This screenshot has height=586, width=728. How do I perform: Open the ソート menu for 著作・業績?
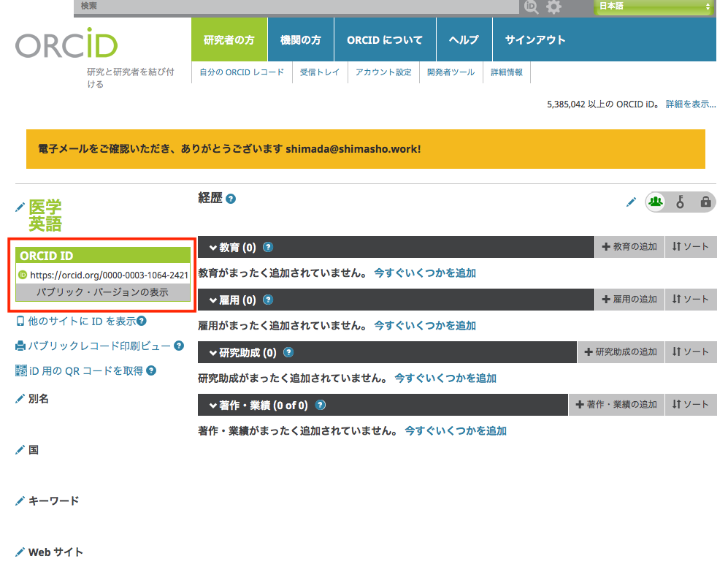click(x=691, y=404)
